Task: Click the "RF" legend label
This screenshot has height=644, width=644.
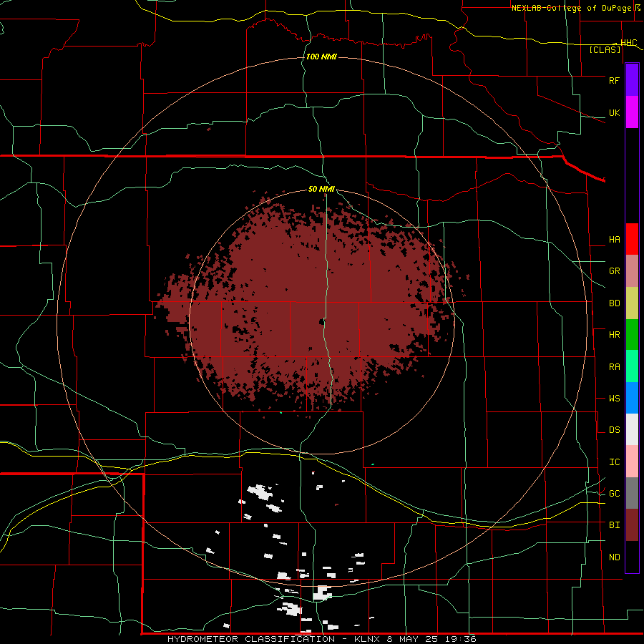Action: (x=614, y=80)
